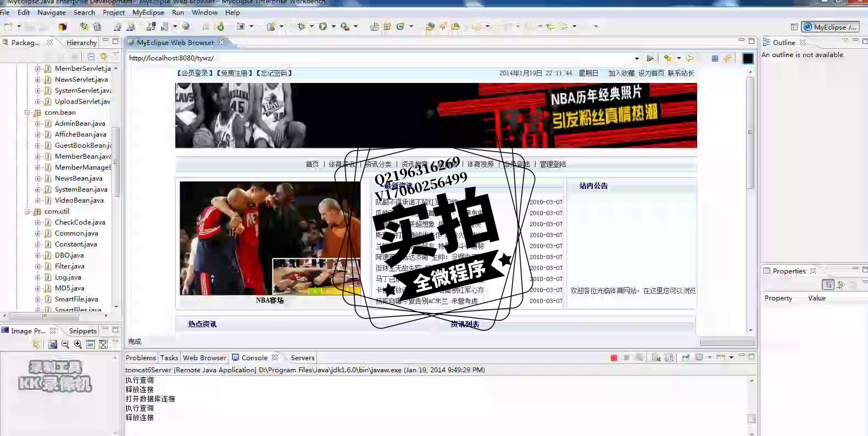
Task: Click the 【免费注册】 link at page top
Action: coord(233,73)
